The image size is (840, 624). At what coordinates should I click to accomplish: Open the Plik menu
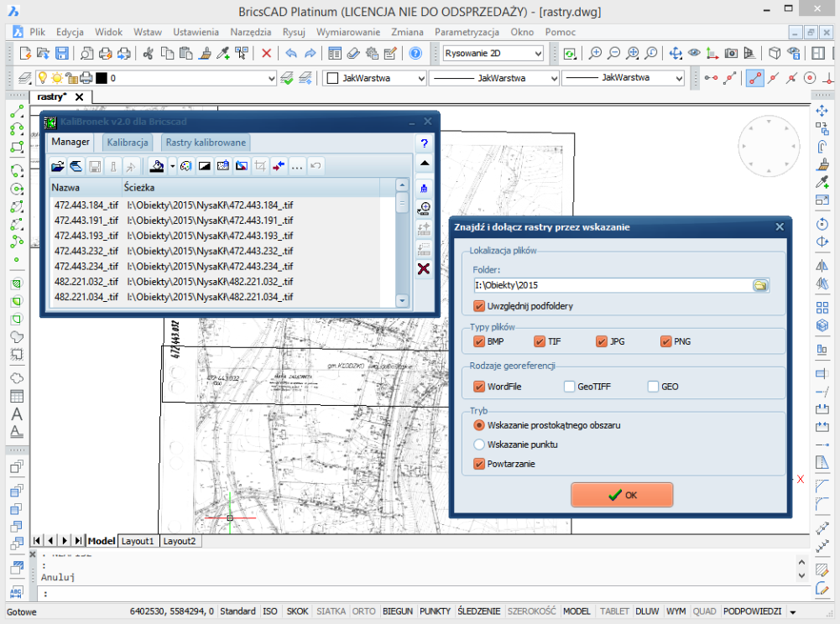[x=37, y=32]
